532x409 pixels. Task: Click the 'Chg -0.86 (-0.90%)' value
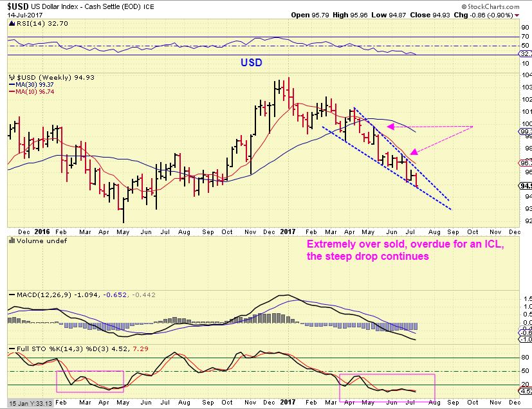484,15
